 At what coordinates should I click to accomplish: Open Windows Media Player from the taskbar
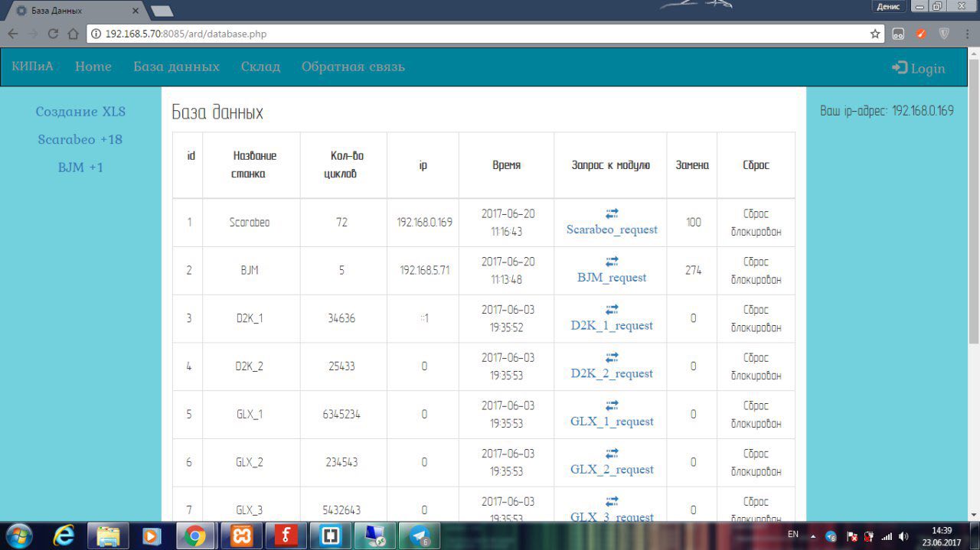coord(152,535)
